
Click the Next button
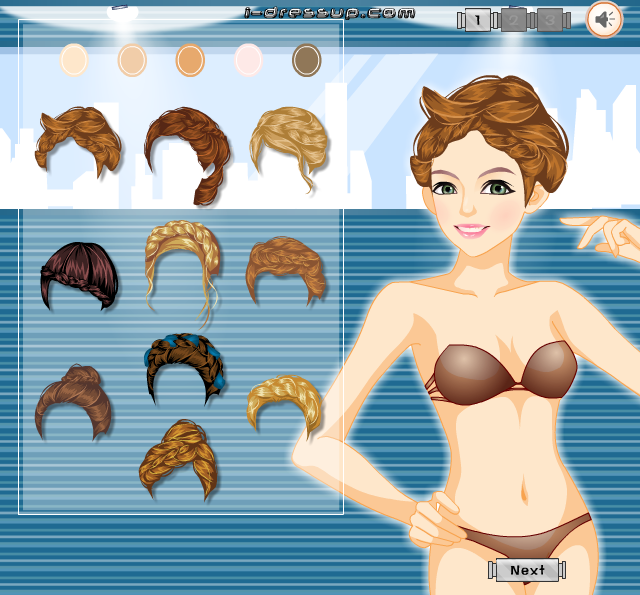click(x=527, y=570)
